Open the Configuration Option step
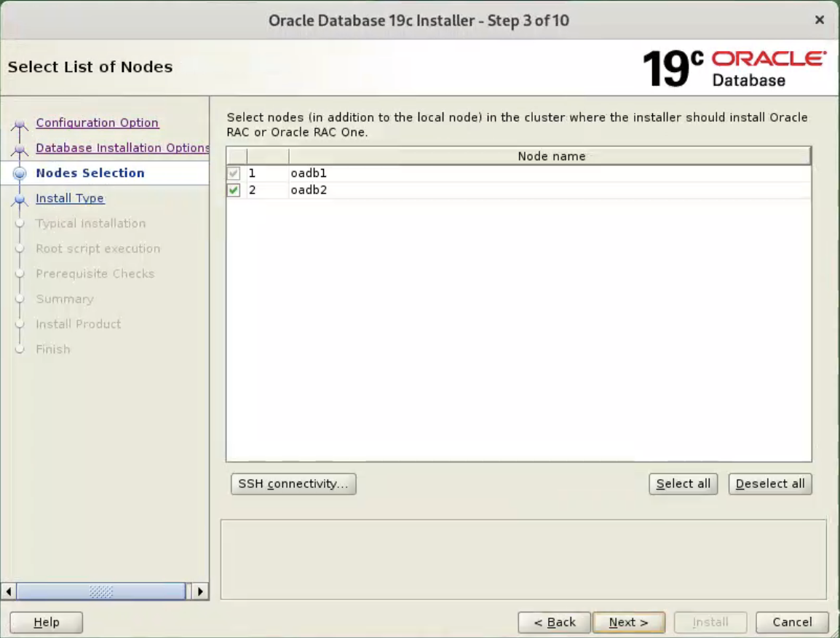 pos(97,122)
